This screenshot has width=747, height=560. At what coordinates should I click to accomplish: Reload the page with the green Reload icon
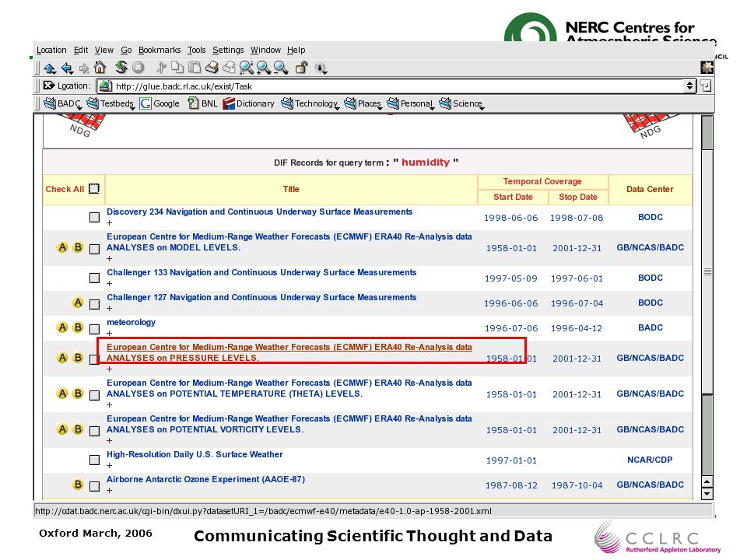tap(121, 67)
